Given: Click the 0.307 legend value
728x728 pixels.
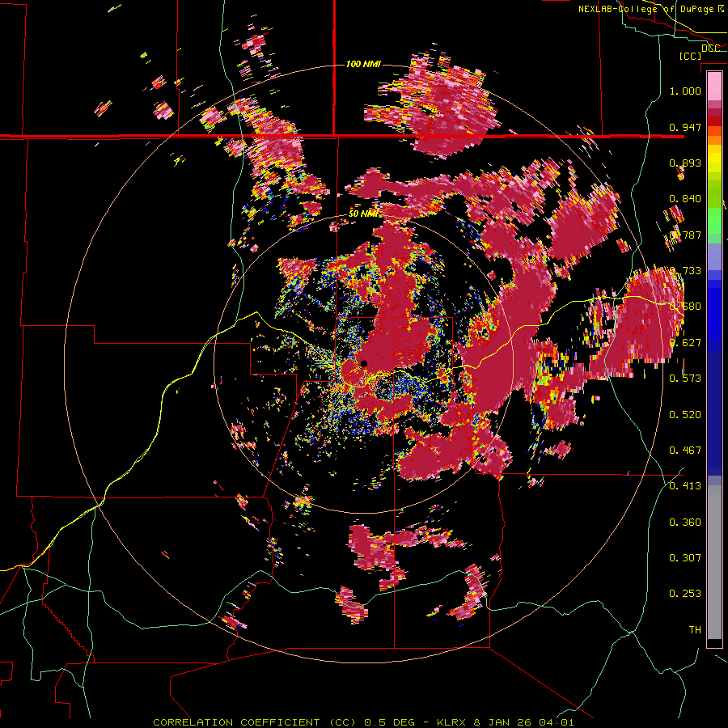Looking at the screenshot, I should (x=685, y=558).
